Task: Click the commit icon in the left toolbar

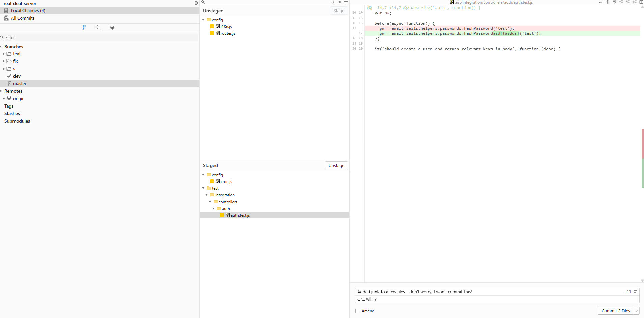Action: pyautogui.click(x=112, y=27)
